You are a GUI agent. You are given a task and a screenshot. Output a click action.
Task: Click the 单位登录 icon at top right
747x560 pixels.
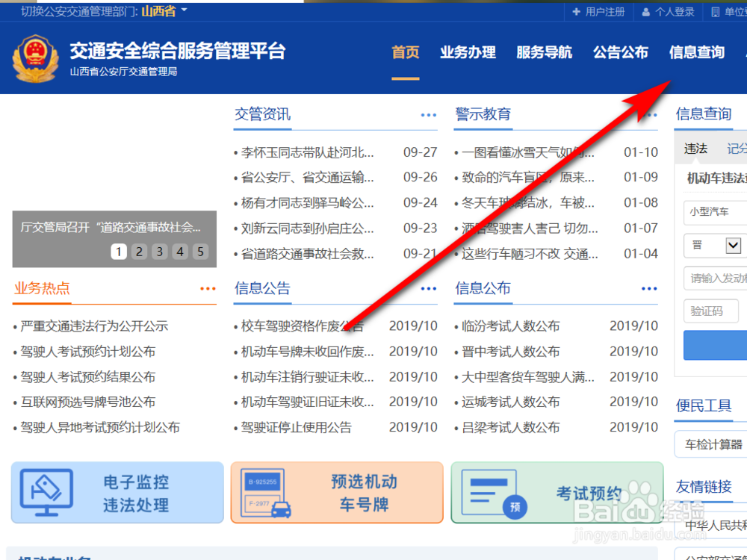click(x=715, y=11)
